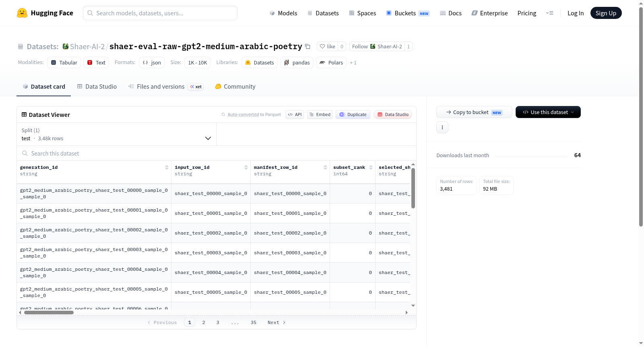Click the Datasets: breadcrumb label
This screenshot has width=644, height=347.
click(43, 46)
